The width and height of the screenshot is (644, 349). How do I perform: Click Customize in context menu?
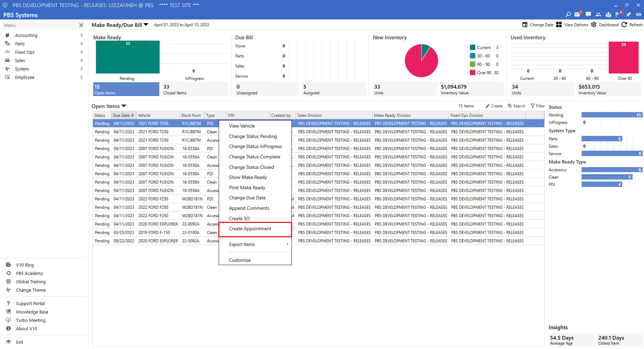point(240,260)
